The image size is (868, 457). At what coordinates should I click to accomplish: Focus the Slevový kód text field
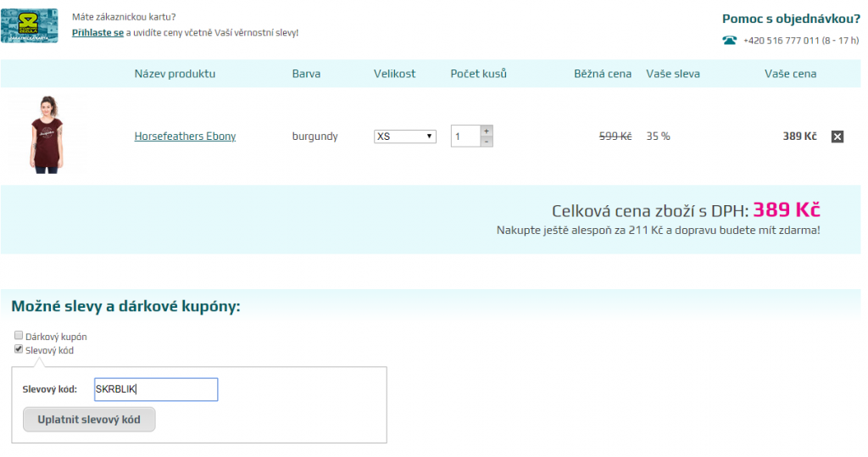[156, 389]
